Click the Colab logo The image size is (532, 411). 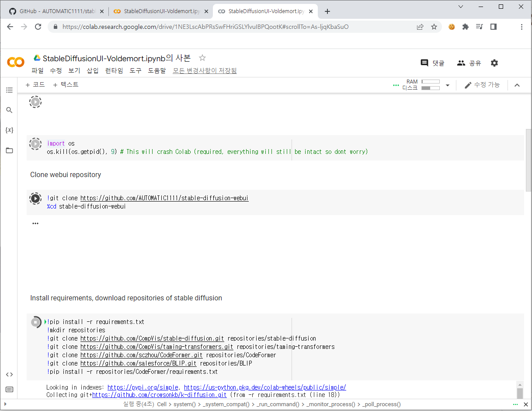coord(16,63)
